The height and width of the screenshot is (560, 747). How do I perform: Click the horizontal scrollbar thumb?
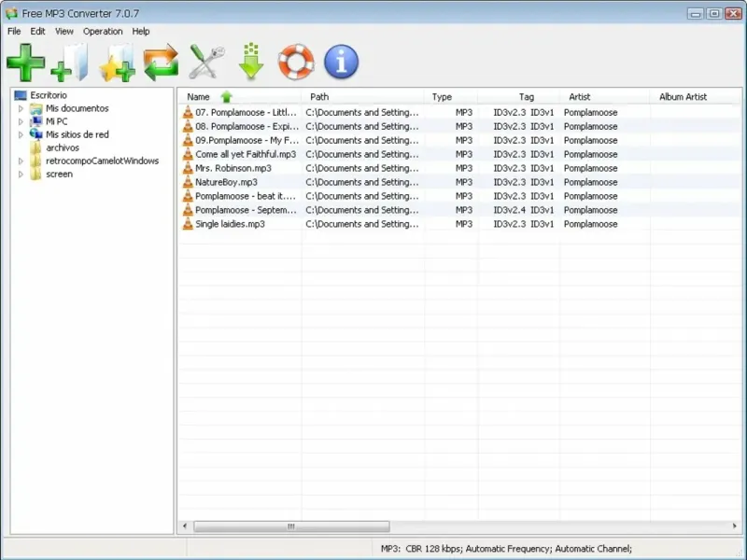(x=291, y=526)
